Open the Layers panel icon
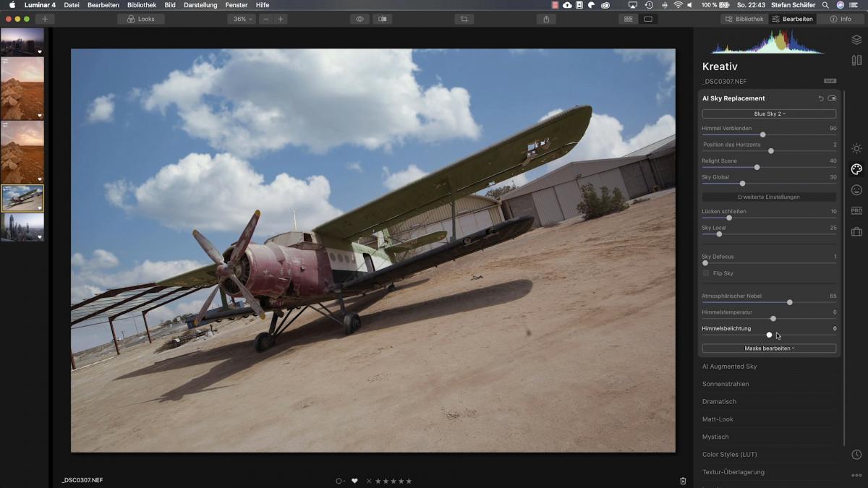The width and height of the screenshot is (868, 488). (x=856, y=40)
